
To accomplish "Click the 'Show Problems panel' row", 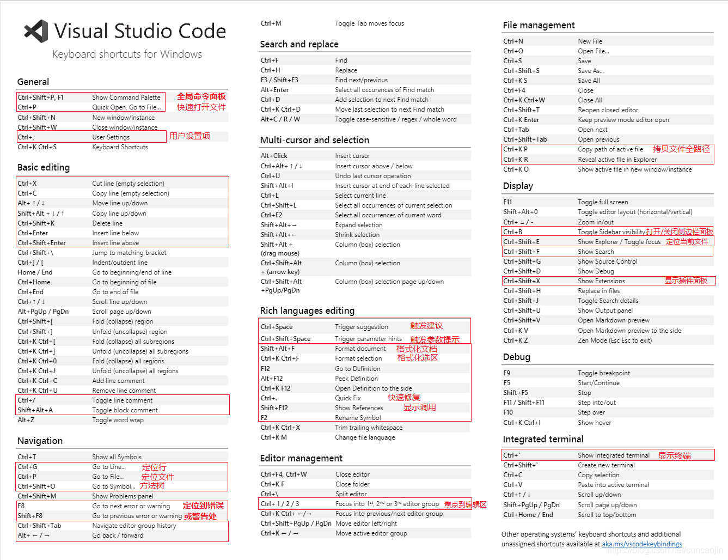I will click(123, 496).
